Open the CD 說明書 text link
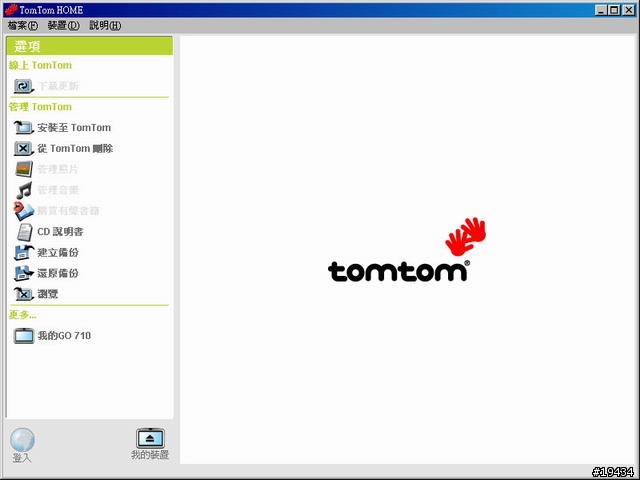Viewport: 640px width, 480px height. coord(60,232)
